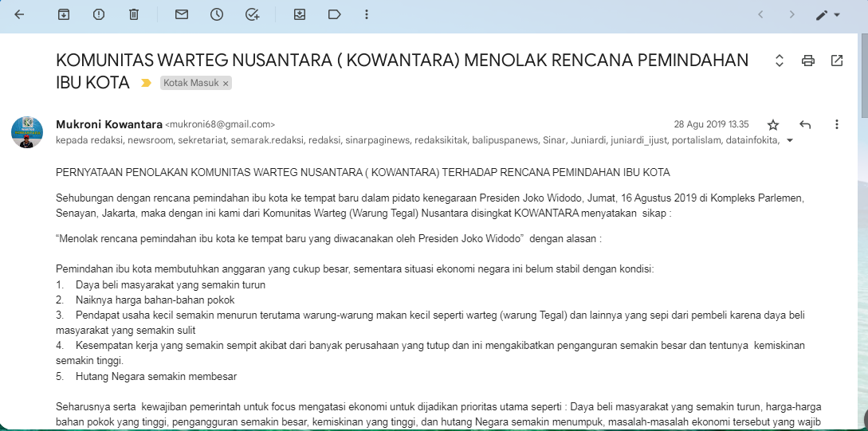Click sender name Mukroni Kowantara

click(x=109, y=124)
